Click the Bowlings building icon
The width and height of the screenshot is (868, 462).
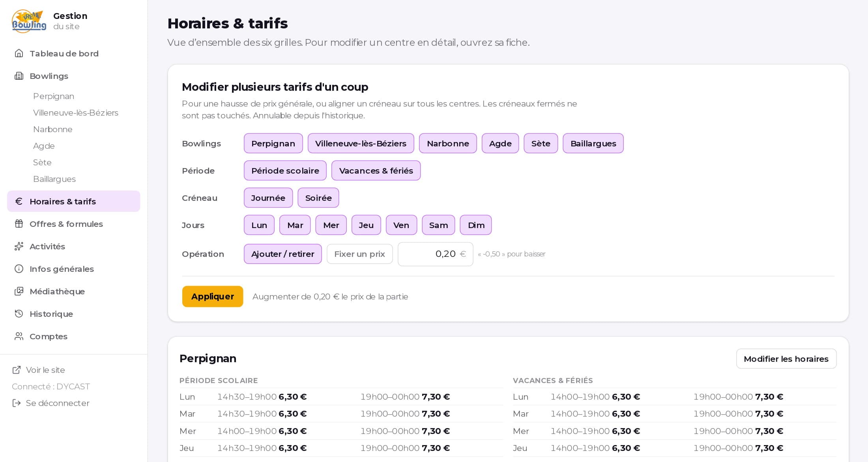click(x=19, y=76)
